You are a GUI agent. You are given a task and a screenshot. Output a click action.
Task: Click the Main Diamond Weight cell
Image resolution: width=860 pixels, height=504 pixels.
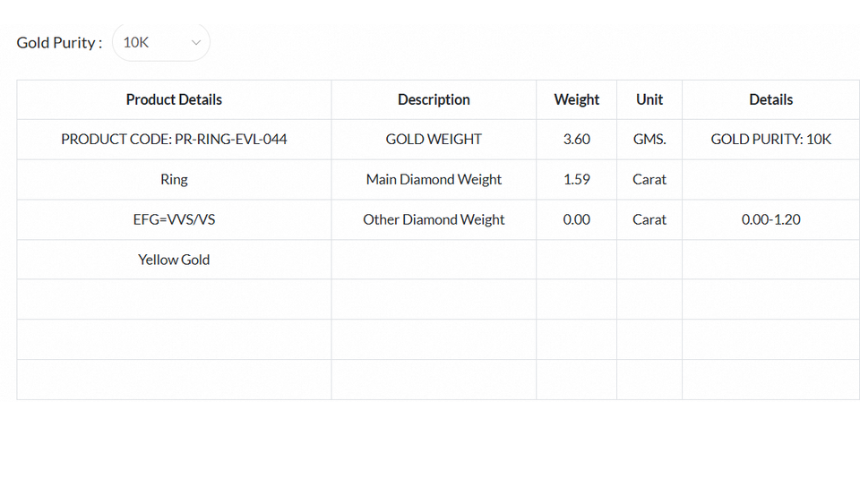(434, 179)
